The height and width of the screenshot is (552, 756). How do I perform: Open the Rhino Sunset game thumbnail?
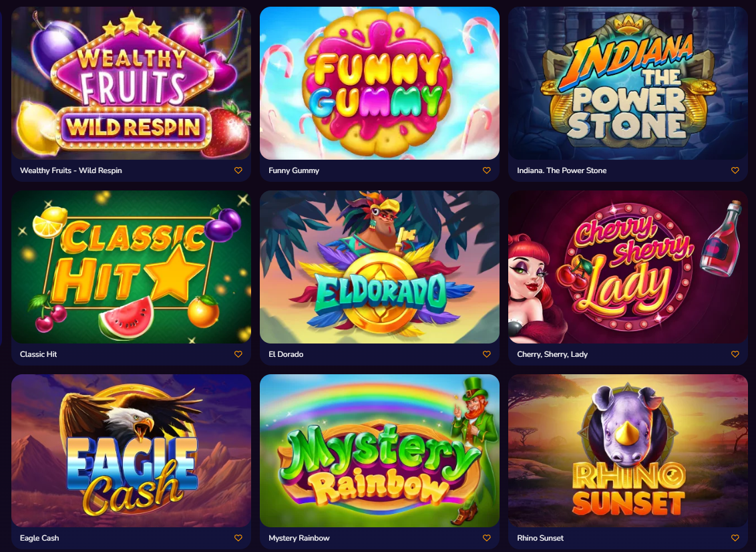pyautogui.click(x=628, y=450)
